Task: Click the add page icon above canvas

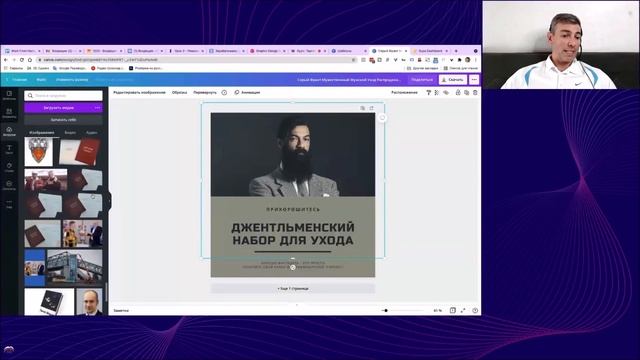Action: click(x=371, y=108)
